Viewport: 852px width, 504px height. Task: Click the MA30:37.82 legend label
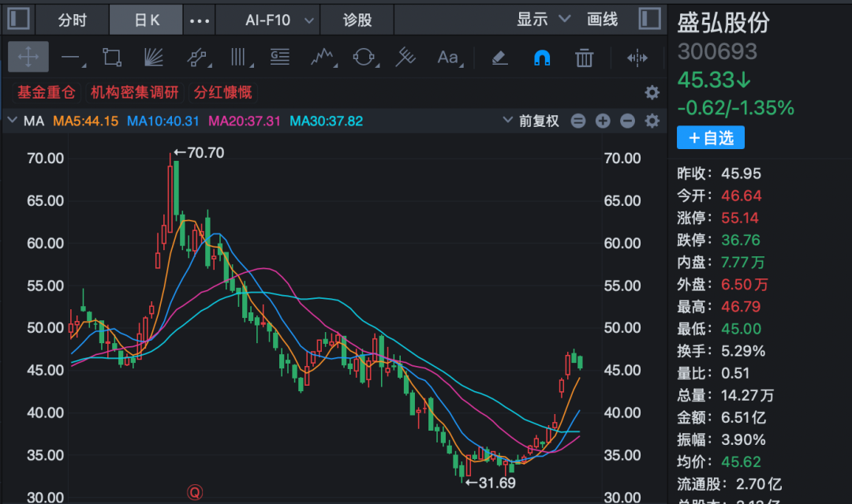tap(326, 121)
